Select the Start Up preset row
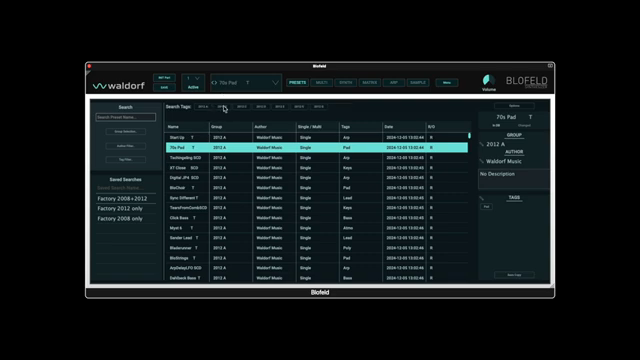 [317, 138]
